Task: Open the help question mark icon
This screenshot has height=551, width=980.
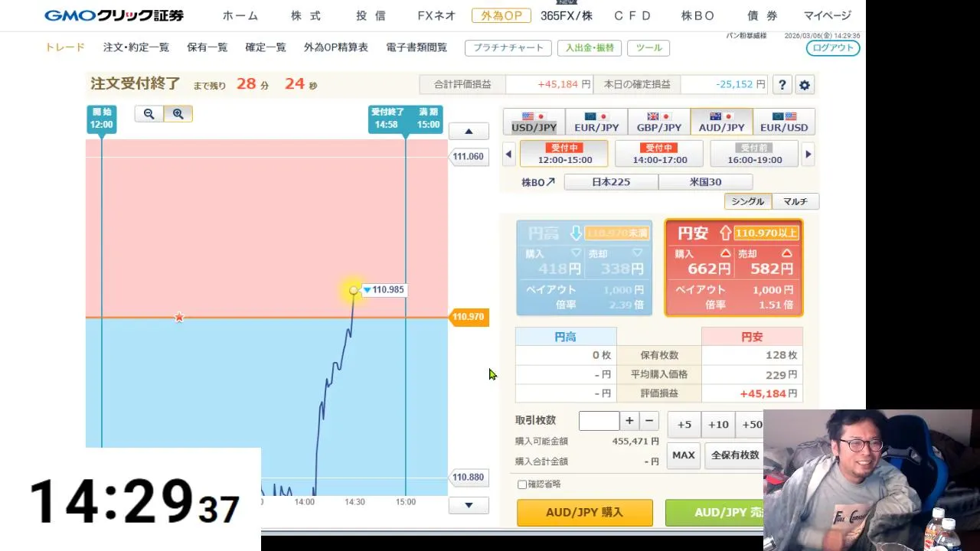Action: pyautogui.click(x=782, y=85)
